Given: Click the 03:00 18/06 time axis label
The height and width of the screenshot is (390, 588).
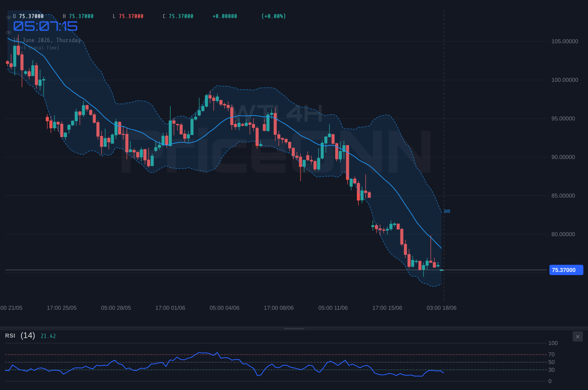Looking at the screenshot, I should point(442,308).
